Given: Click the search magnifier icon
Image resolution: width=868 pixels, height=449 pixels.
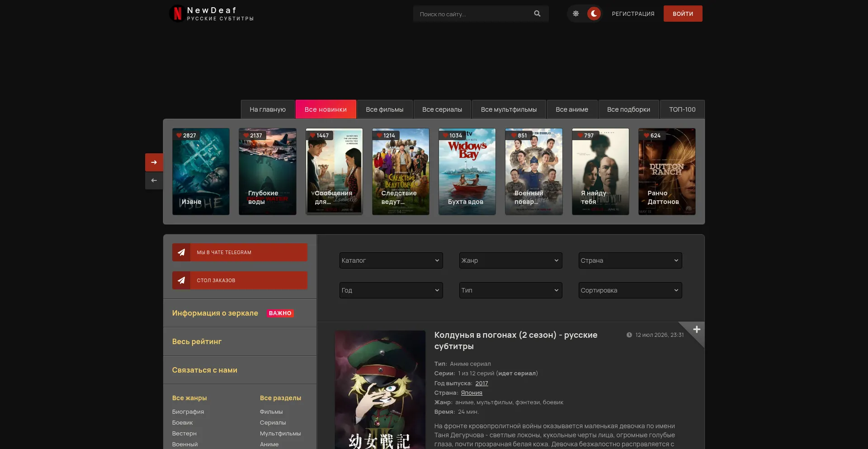Looking at the screenshot, I should click(x=537, y=14).
